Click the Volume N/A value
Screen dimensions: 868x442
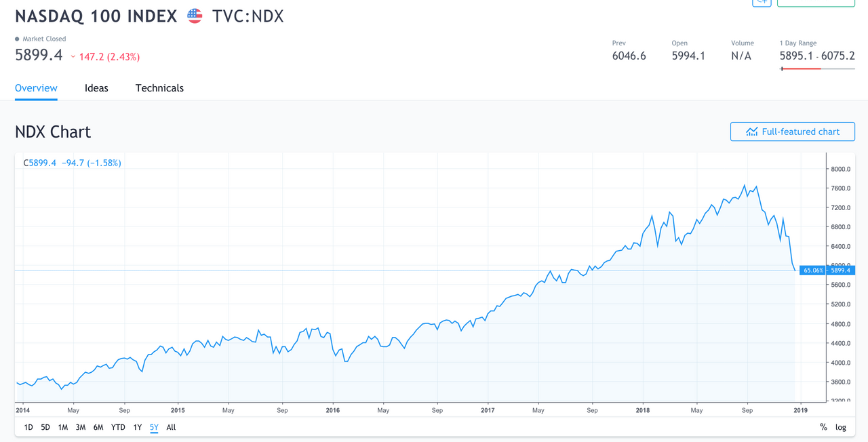(x=741, y=56)
